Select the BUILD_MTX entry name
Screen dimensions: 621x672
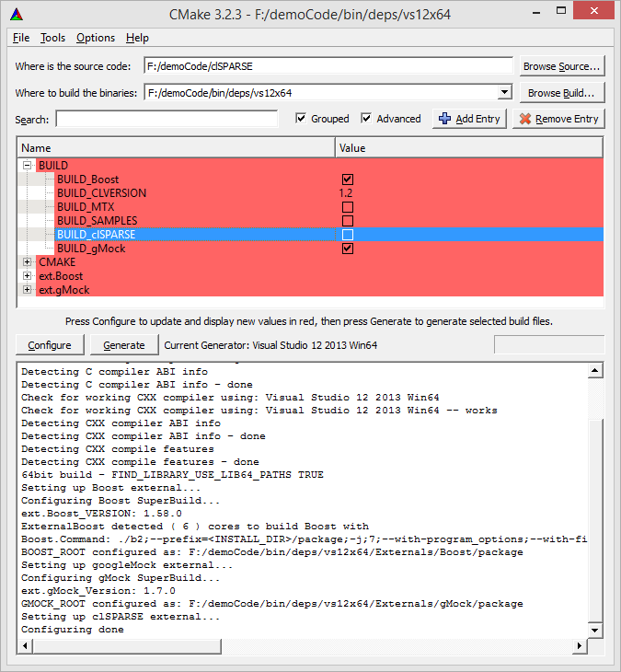(86, 207)
